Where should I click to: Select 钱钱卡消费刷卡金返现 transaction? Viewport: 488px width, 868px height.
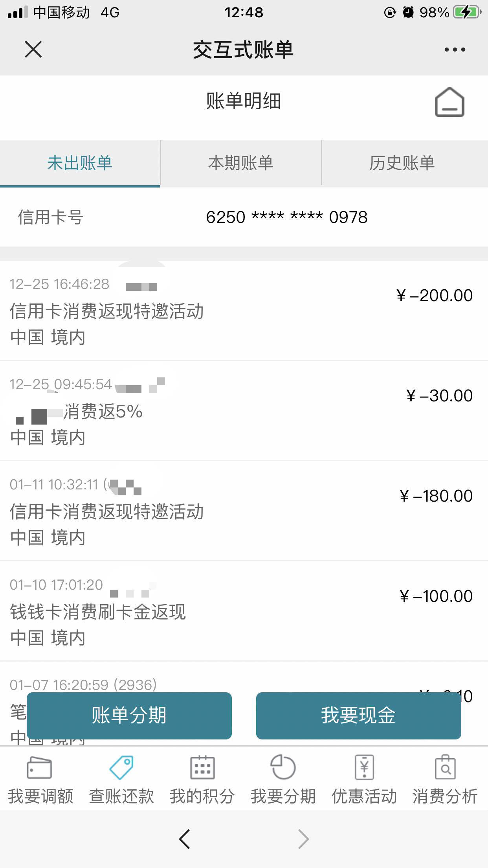[x=244, y=611]
